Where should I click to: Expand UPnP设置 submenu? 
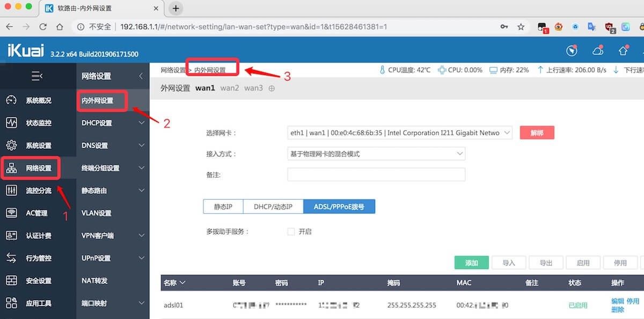click(x=141, y=258)
